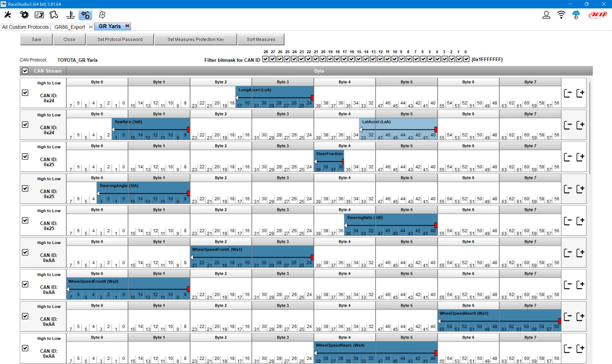Click the import/export arrows icon in toolbar
The image size is (612, 364).
click(x=102, y=15)
